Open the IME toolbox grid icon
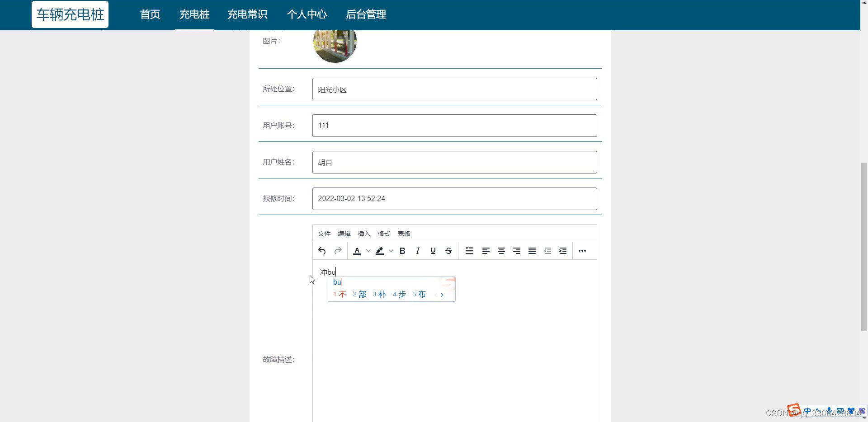Viewport: 868px width, 422px height. (x=862, y=411)
